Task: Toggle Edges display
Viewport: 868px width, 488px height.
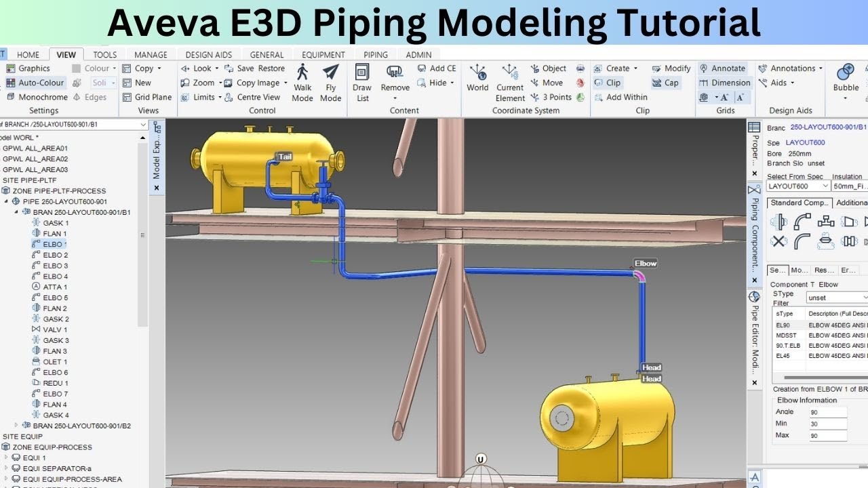Action: tap(89, 97)
